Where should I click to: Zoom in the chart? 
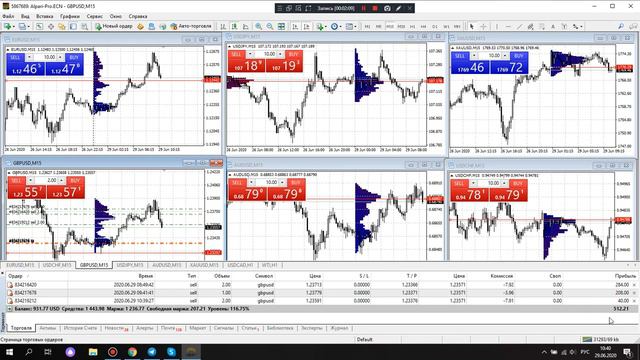[258, 27]
